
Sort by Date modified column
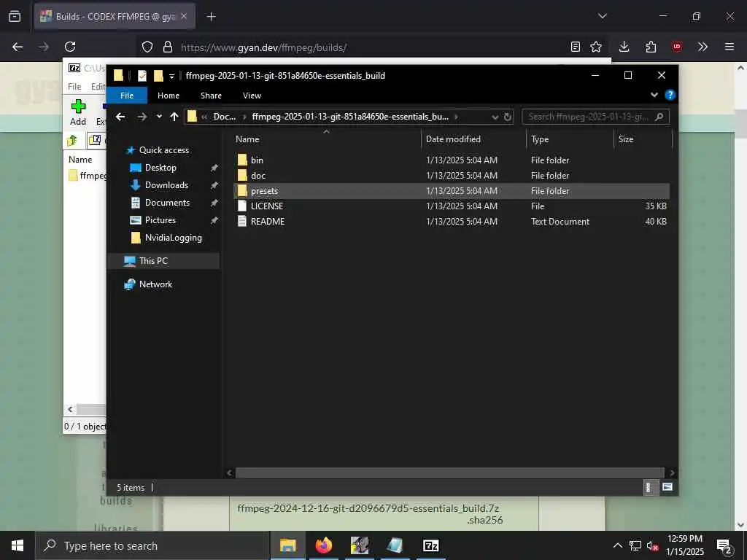pyautogui.click(x=453, y=139)
